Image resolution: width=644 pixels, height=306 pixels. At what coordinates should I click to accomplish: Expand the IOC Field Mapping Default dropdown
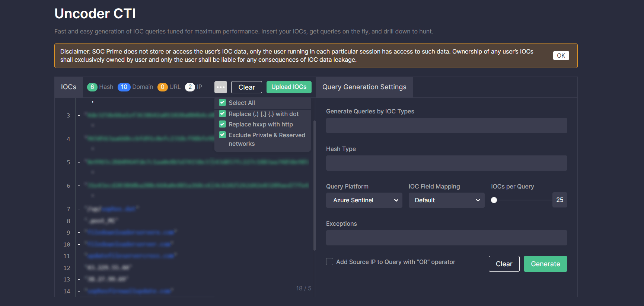point(446,200)
